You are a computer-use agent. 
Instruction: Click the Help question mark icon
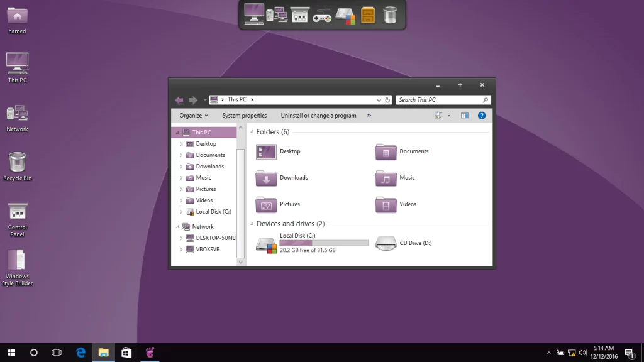click(482, 116)
